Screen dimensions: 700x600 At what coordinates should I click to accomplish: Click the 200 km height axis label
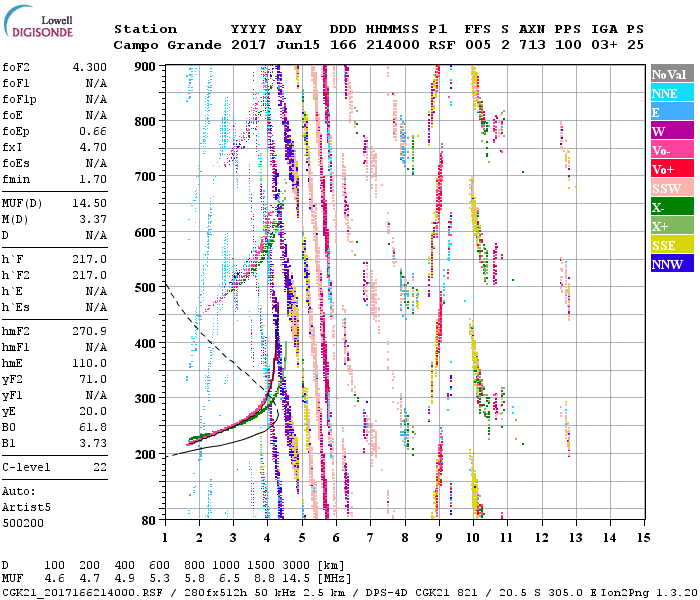145,454
